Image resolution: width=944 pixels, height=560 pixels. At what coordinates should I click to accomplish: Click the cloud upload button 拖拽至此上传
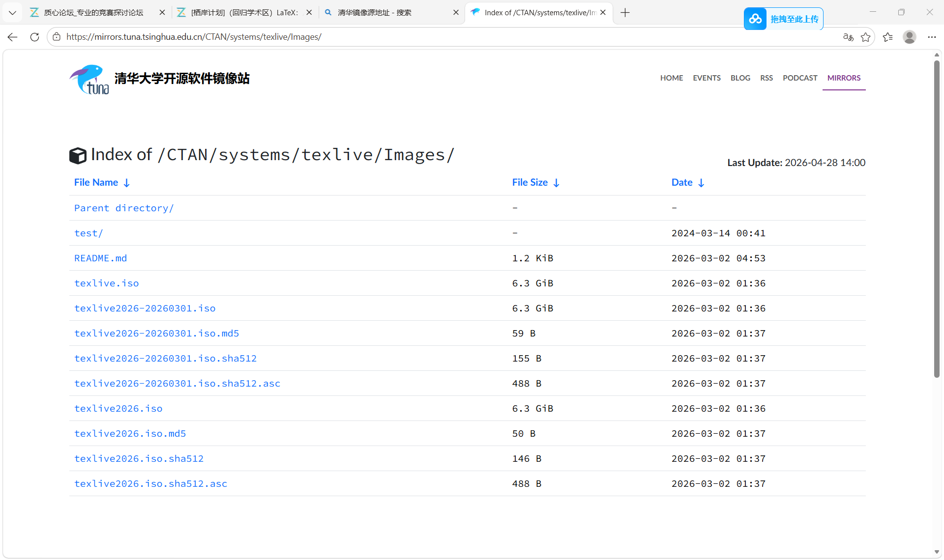783,19
